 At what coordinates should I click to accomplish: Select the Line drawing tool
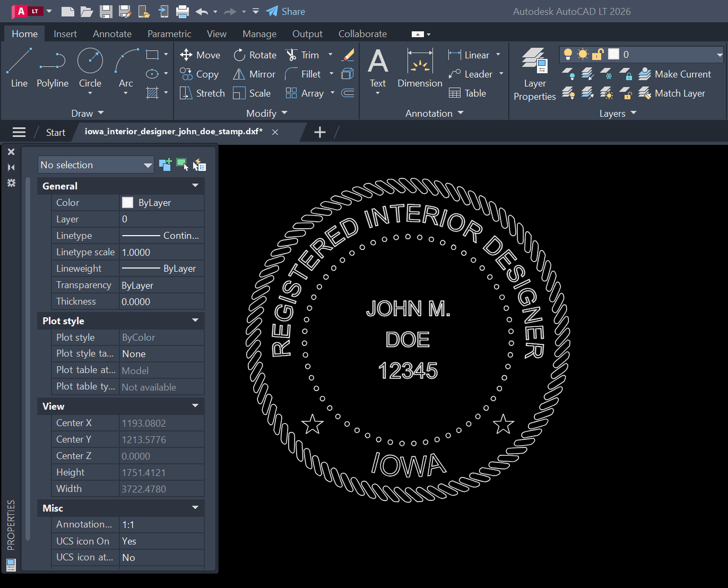pos(19,68)
